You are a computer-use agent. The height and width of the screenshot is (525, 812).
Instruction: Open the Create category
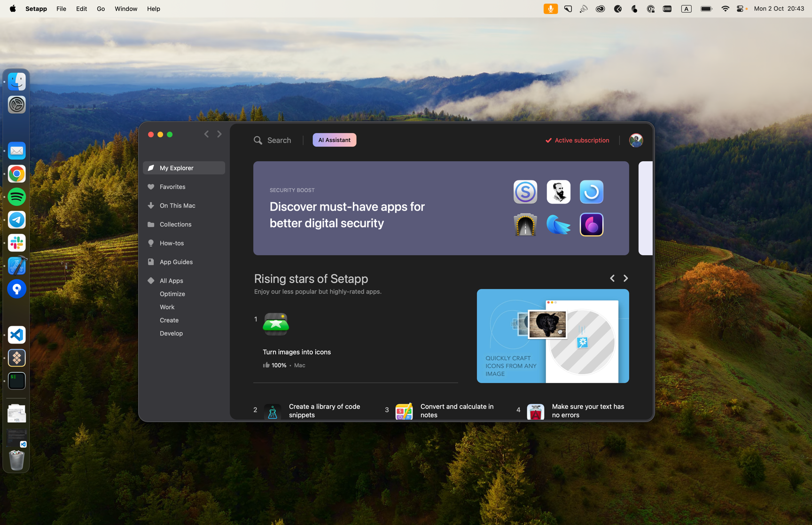coord(169,320)
